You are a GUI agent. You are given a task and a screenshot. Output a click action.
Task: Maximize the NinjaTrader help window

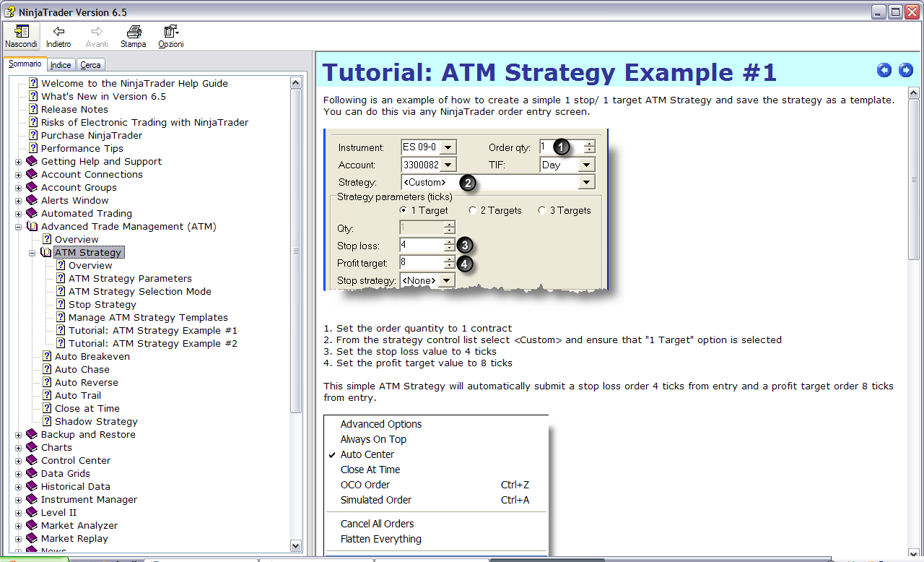pos(895,12)
